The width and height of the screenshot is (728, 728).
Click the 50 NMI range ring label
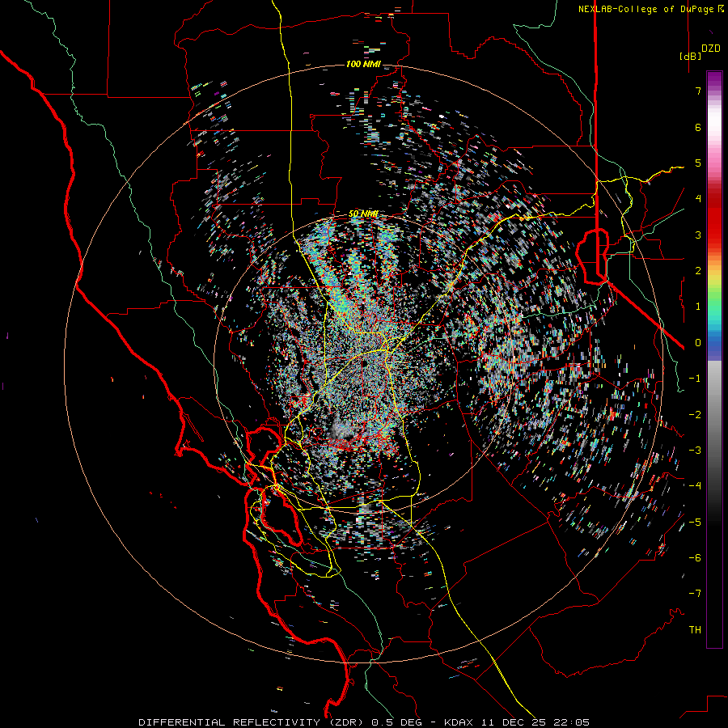(x=363, y=214)
